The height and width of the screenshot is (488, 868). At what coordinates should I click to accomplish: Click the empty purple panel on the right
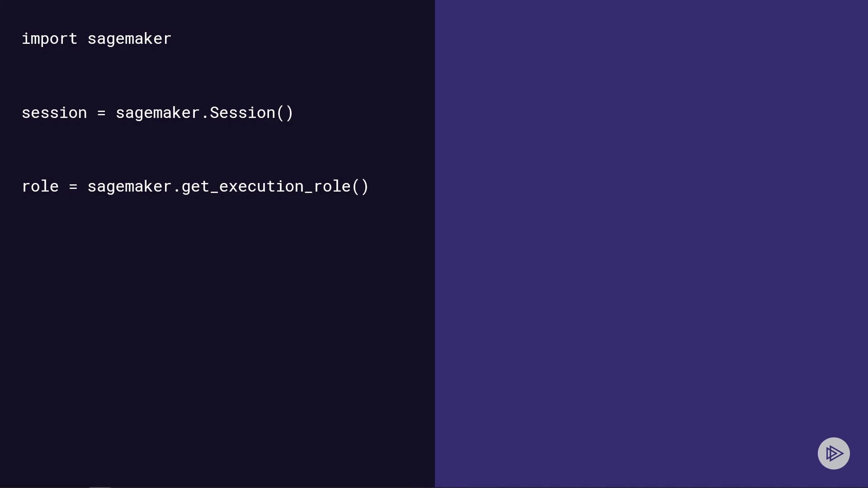[x=651, y=226]
